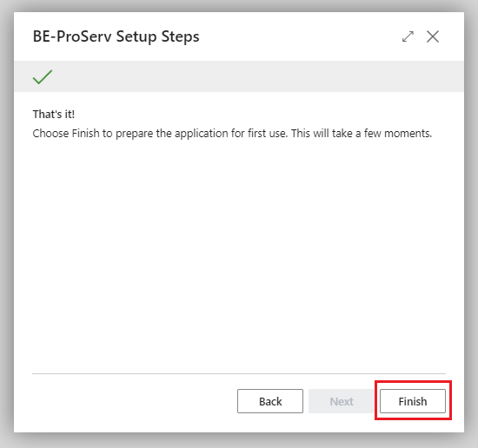This screenshot has height=448, width=478.
Task: Maximize the setup wizard window
Action: pyautogui.click(x=408, y=36)
